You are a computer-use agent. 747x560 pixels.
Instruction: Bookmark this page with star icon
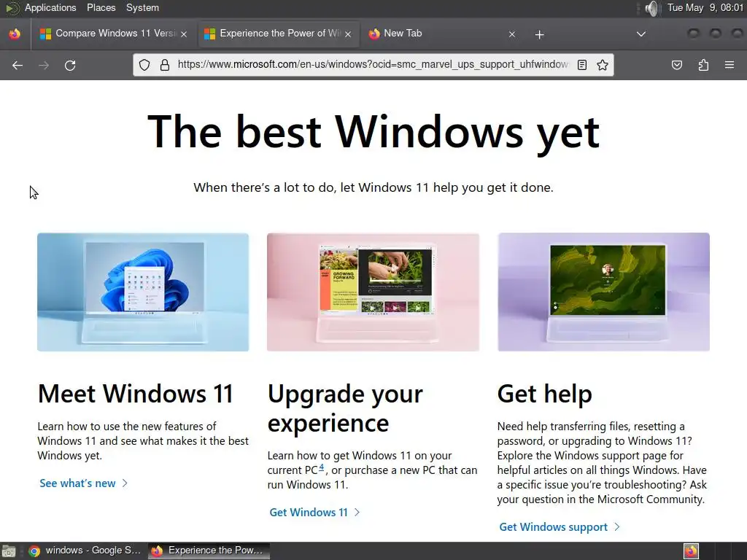coord(602,65)
